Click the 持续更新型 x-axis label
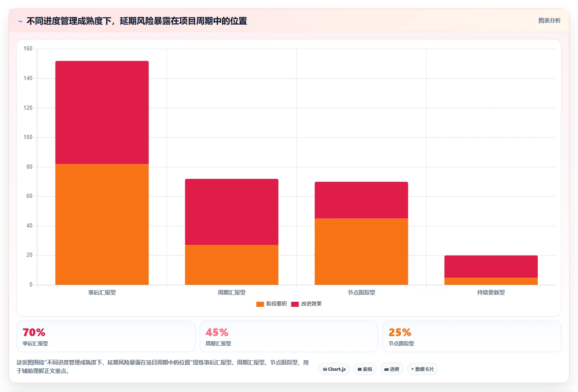Viewport: 578px width, 392px height. [491, 292]
